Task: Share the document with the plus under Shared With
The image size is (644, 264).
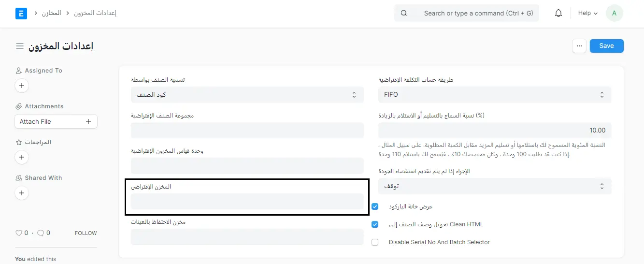Action: [x=22, y=193]
